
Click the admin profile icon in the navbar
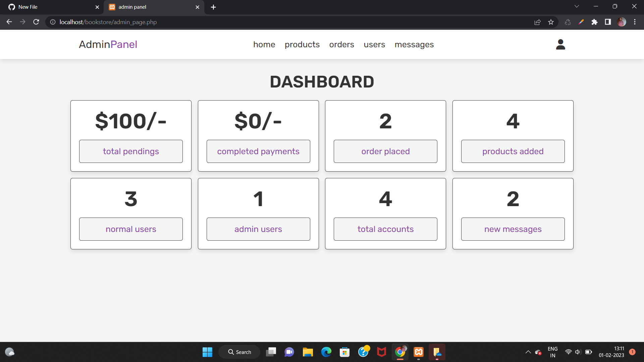[x=560, y=44]
